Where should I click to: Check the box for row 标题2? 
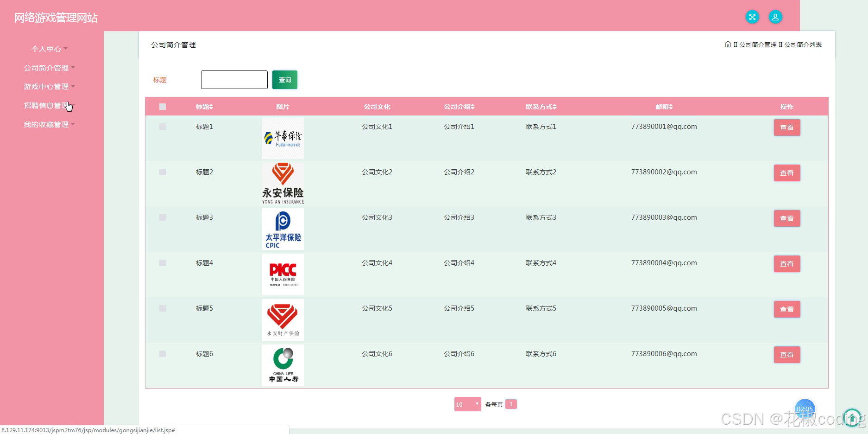[163, 172]
